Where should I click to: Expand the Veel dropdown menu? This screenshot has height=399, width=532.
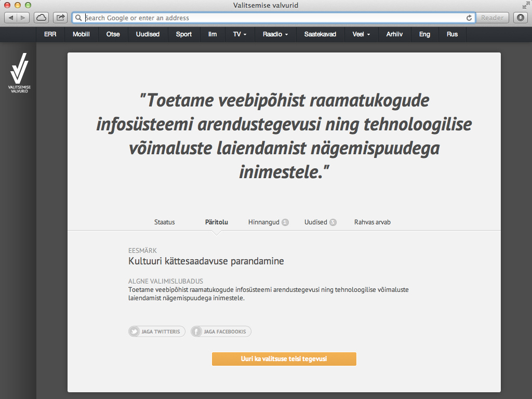point(361,34)
